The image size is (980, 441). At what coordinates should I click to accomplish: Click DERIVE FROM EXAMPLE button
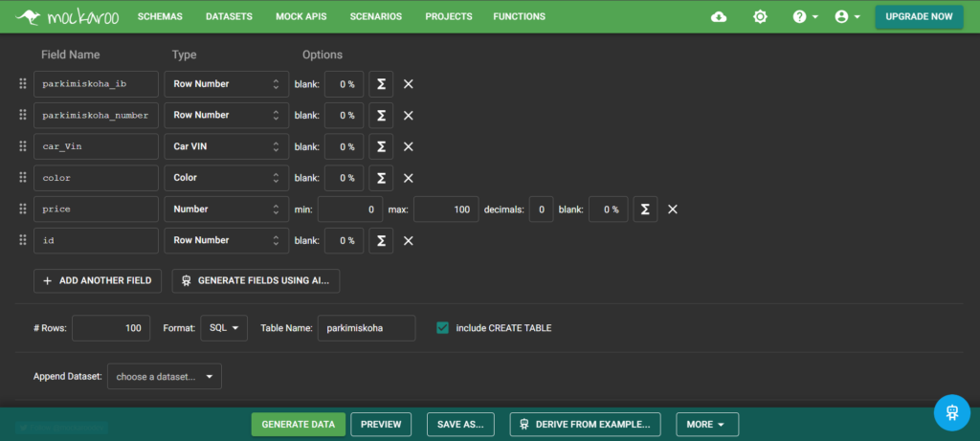585,424
